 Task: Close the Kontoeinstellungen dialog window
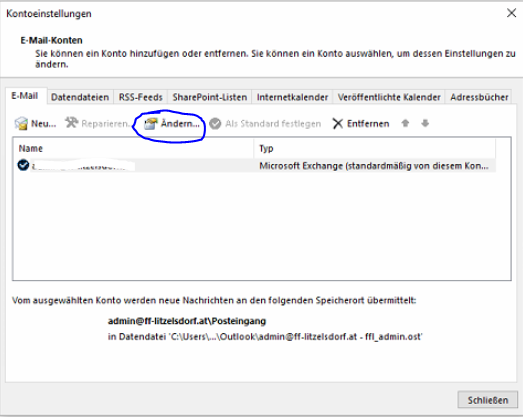511,13
